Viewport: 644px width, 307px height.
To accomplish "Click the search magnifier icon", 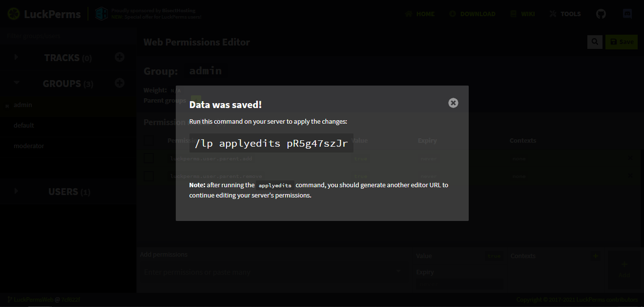I will click(595, 42).
